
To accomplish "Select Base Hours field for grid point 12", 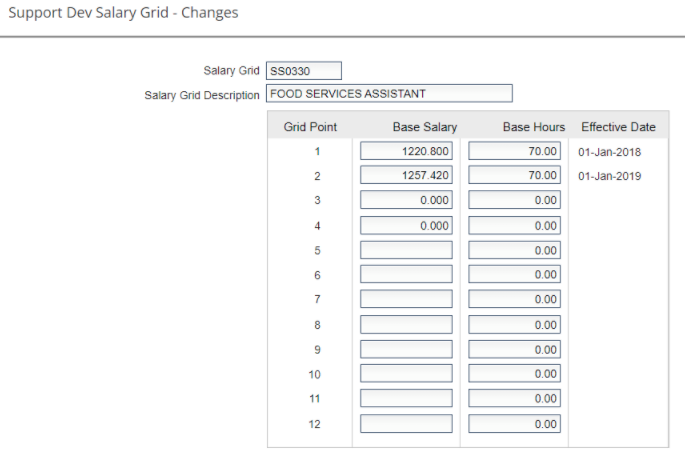I will point(514,424).
